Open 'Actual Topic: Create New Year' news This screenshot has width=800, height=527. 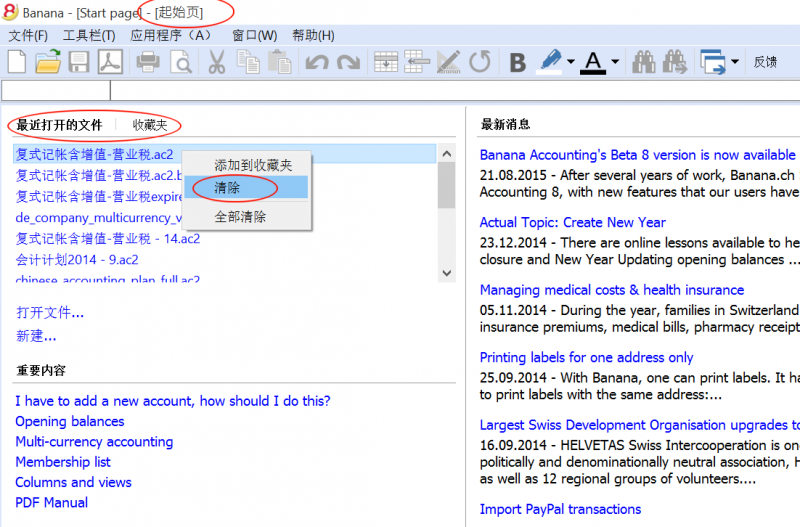[572, 222]
